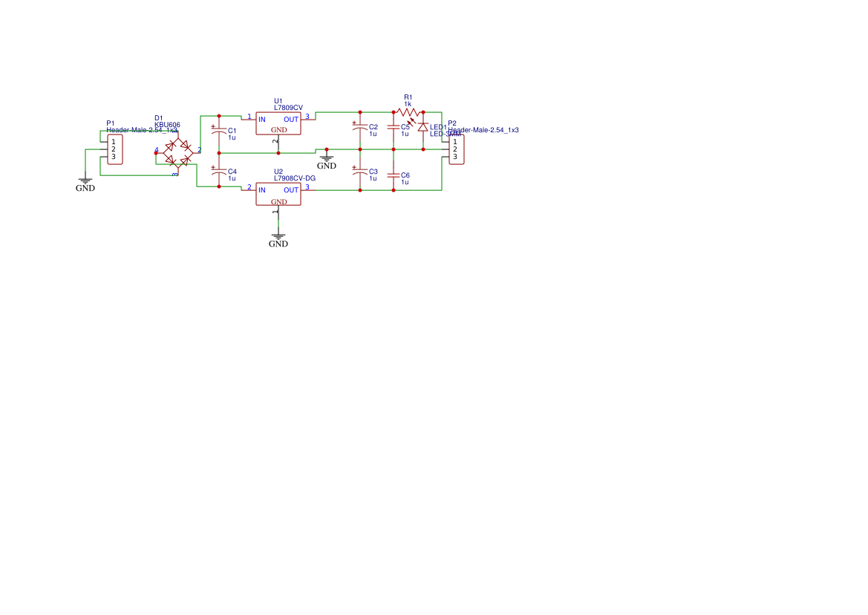This screenshot has height=615, width=868.
Task: Select the C5 capacitor symbol
Action: 393,127
